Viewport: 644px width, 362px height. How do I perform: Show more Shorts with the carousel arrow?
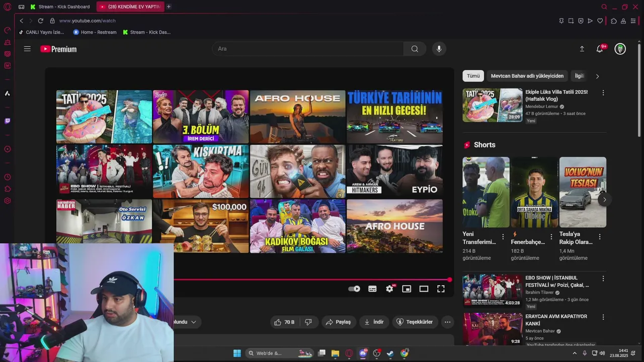(604, 200)
